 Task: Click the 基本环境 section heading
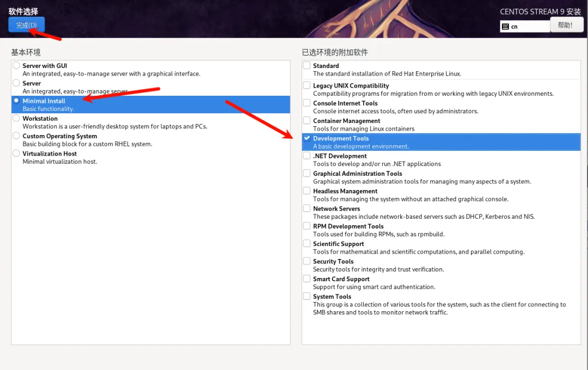[x=26, y=52]
